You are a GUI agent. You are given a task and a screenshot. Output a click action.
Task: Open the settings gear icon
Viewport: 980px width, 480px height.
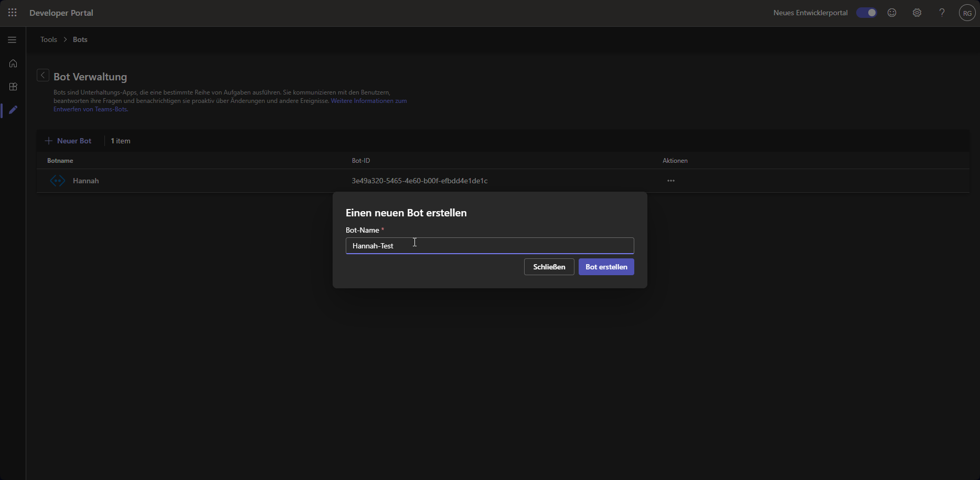click(917, 13)
